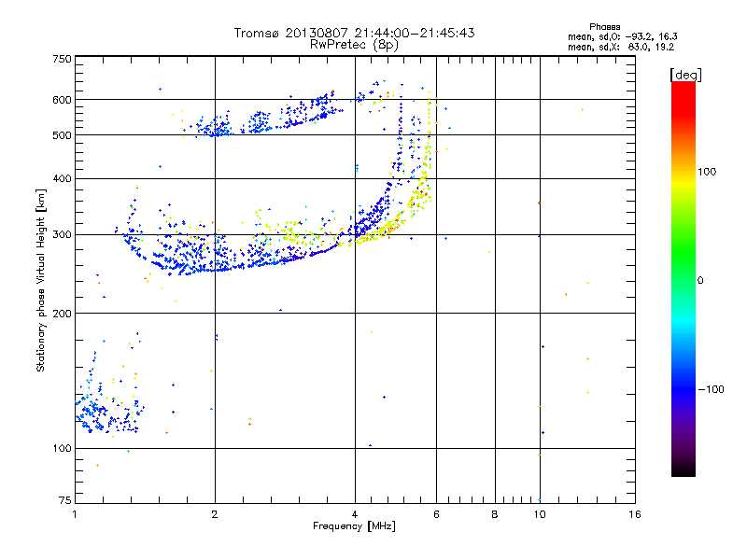Click the 'Stationary phase Virtual Height [km]' axis title
The height and width of the screenshot is (560, 747).
click(x=41, y=280)
